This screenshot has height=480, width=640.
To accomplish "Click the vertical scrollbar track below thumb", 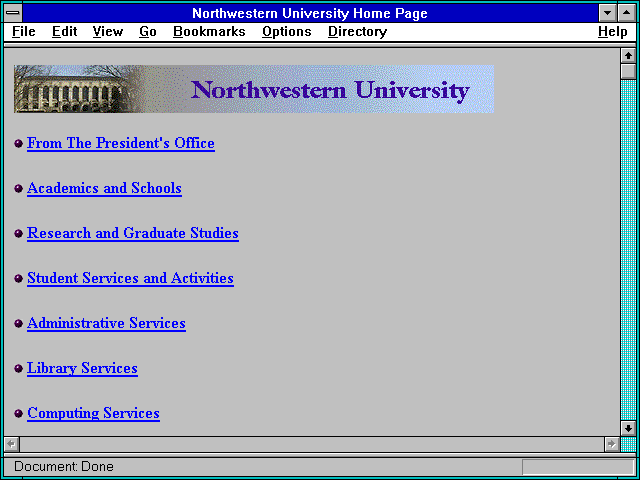I will 628,250.
